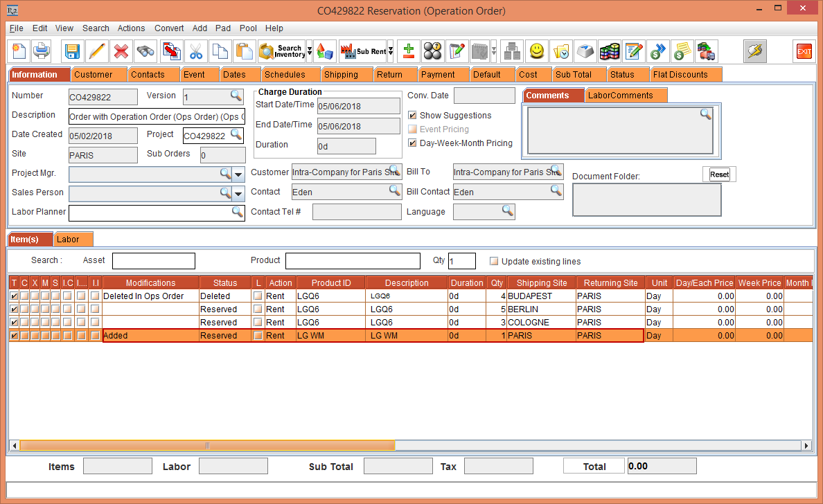Click the Save floppy disk icon
823x504 pixels.
coord(73,51)
